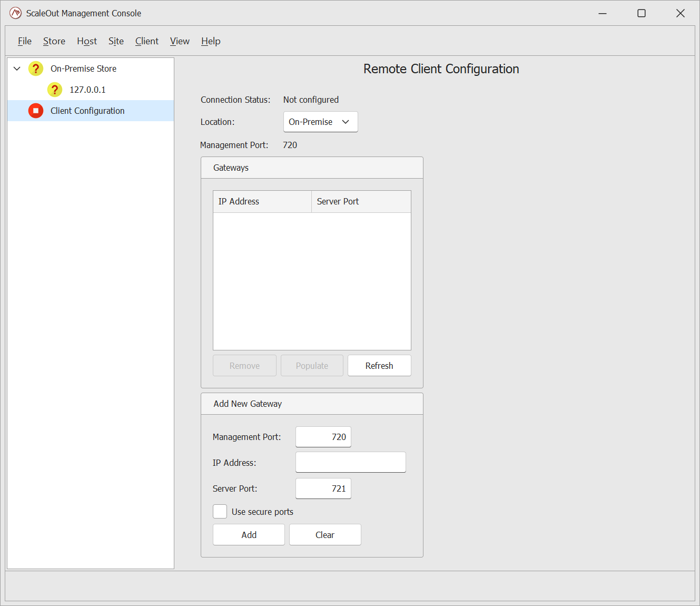Screen dimensions: 700x606
Task: Click the Not configured status text
Action: (311, 100)
